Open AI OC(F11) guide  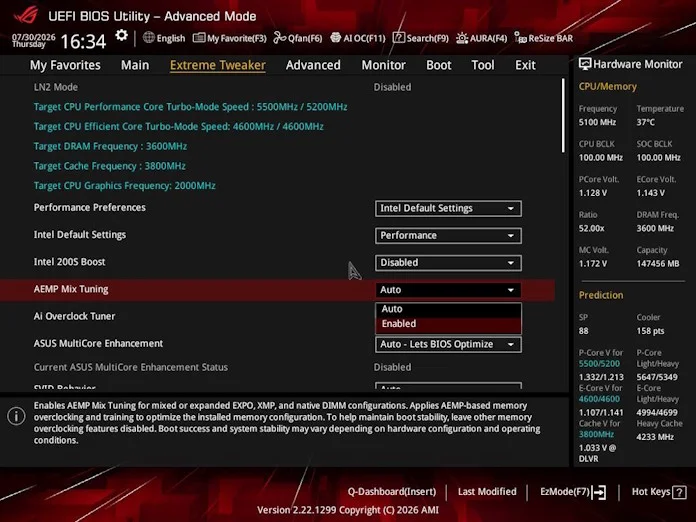coord(358,38)
